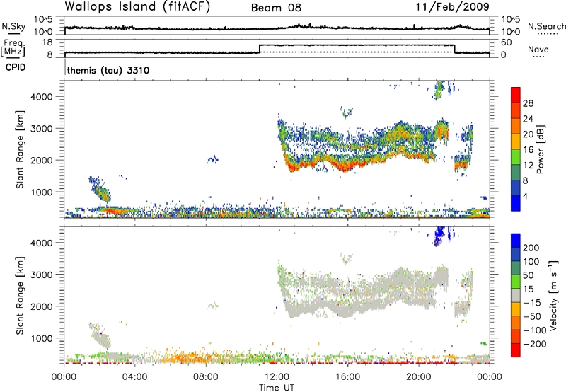Click the 'N.Search' legend label
566x392 pixels.
546,26
